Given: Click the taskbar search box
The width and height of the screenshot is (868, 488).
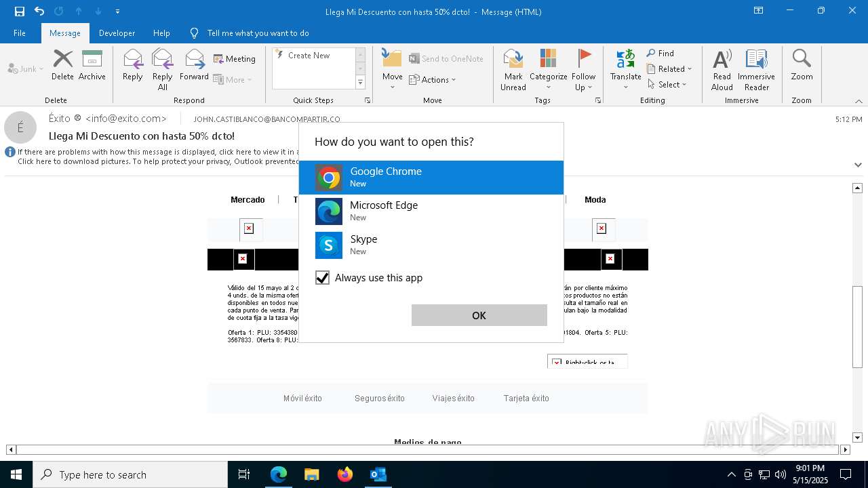Looking at the screenshot, I should pyautogui.click(x=130, y=474).
